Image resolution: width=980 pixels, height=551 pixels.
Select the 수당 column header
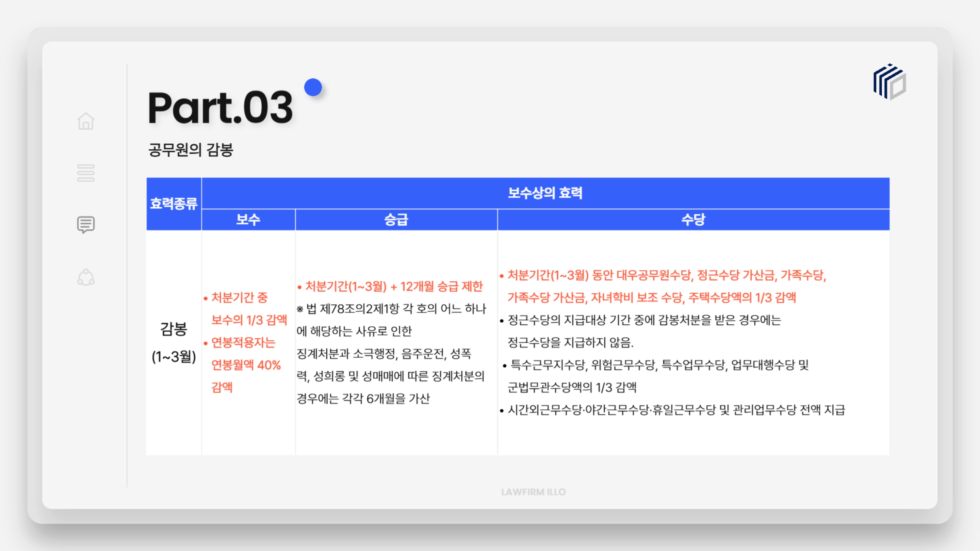pos(693,219)
